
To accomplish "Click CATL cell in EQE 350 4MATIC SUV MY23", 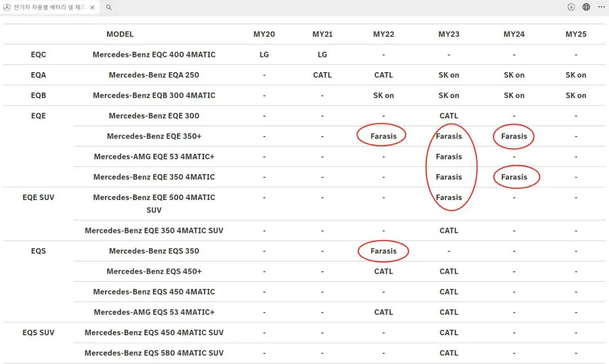I will (x=449, y=230).
